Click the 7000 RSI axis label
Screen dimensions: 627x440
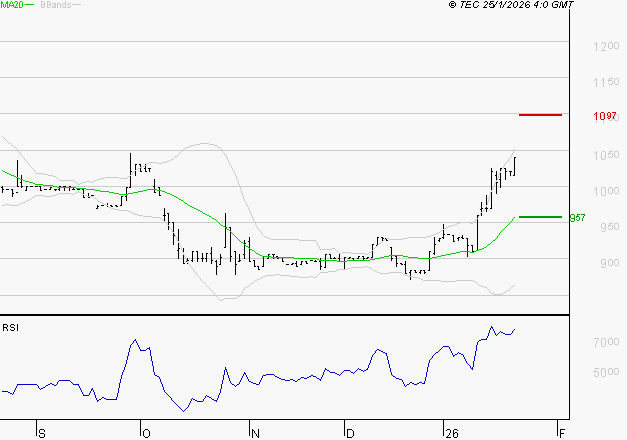(606, 342)
